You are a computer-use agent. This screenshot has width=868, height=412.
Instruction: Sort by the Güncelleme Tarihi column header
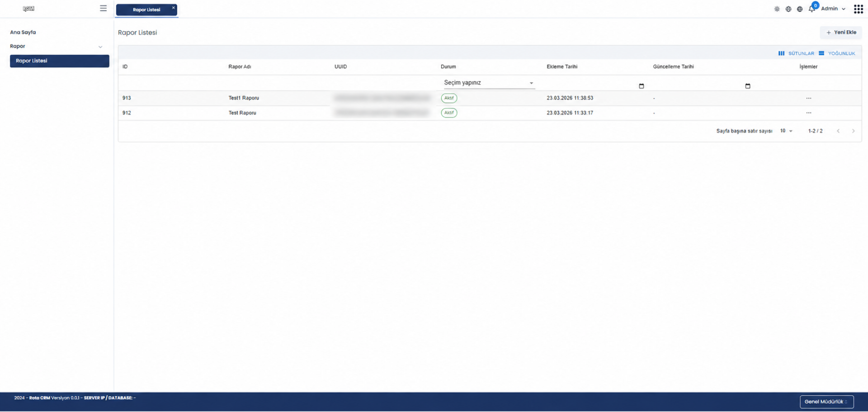pos(673,66)
